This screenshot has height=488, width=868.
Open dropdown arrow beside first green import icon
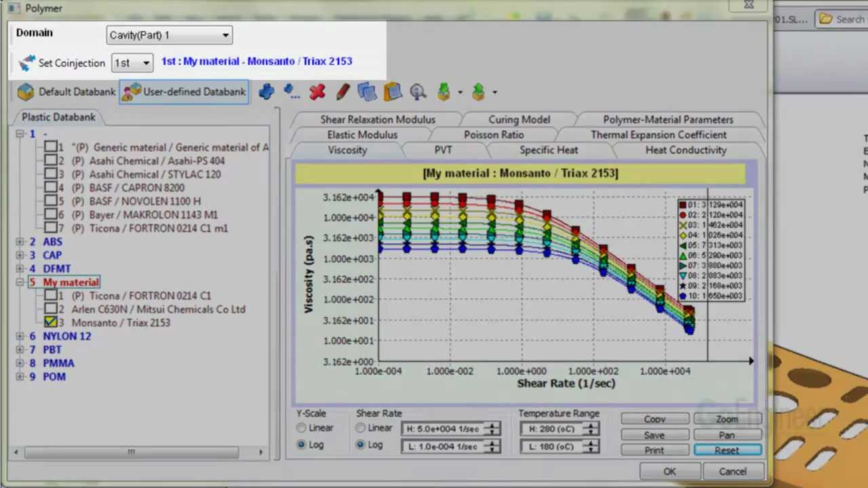460,92
